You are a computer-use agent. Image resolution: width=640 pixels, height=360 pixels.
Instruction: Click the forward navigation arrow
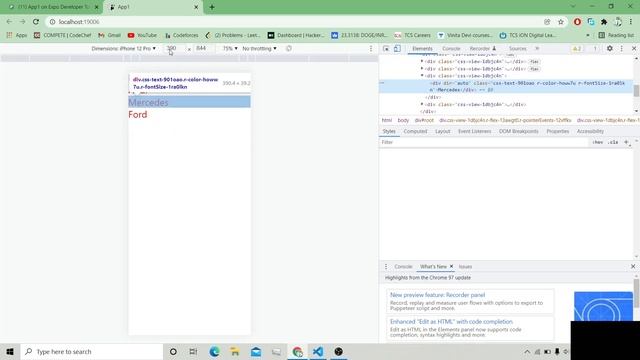click(x=22, y=22)
